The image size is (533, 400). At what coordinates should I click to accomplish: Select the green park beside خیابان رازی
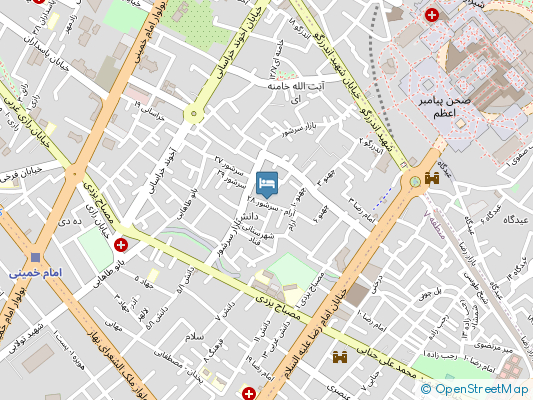click(96, 249)
